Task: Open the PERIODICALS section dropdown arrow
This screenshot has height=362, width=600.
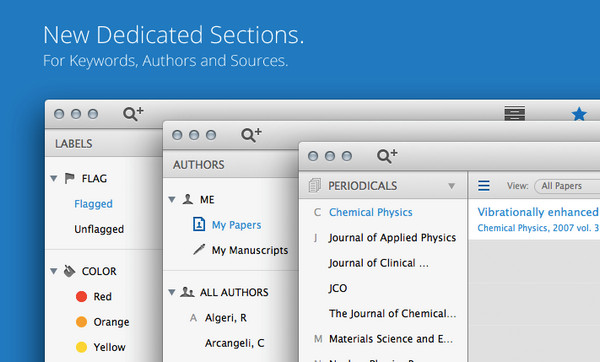Action: point(452,186)
